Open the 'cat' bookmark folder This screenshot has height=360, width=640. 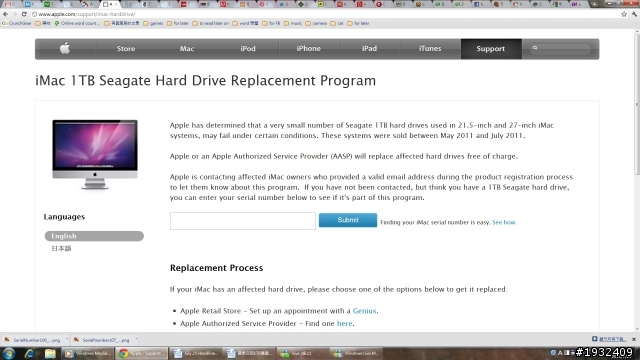(337, 23)
